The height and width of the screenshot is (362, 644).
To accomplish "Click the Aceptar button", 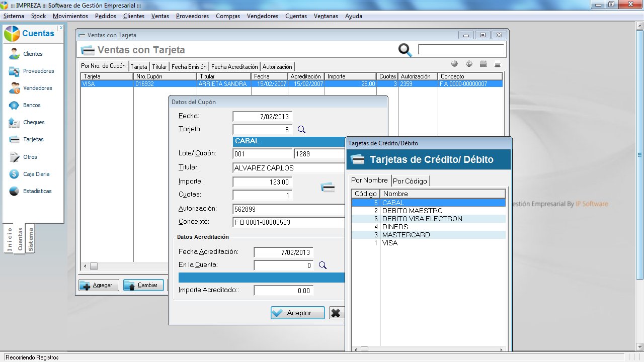I will (x=297, y=313).
